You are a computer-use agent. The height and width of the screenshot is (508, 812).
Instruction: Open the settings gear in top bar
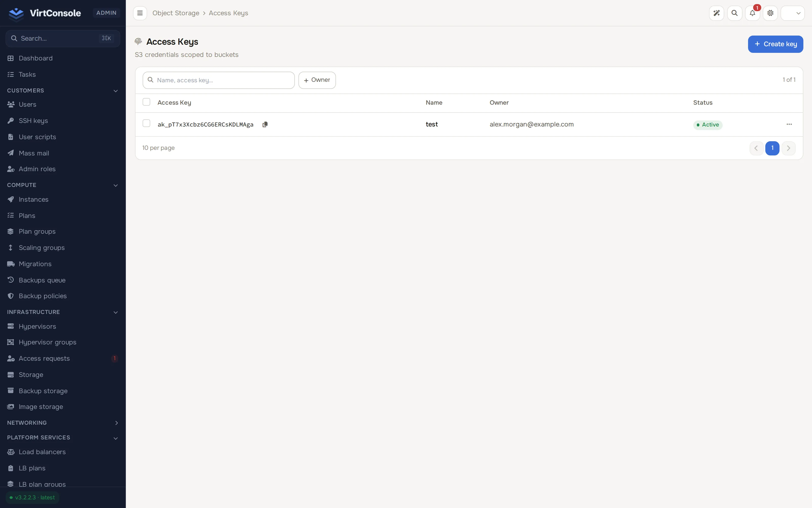click(x=770, y=13)
